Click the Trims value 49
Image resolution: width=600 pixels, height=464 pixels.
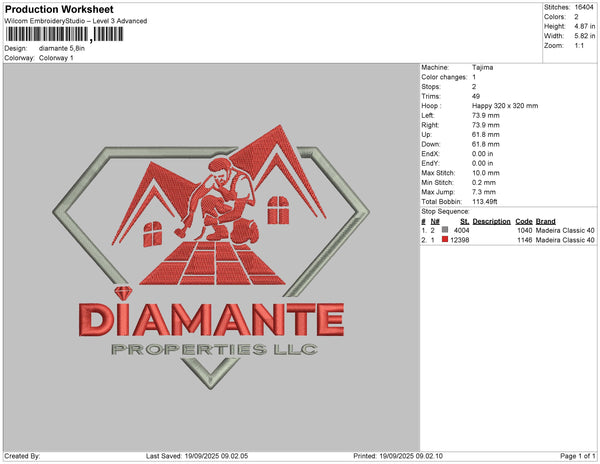[476, 96]
